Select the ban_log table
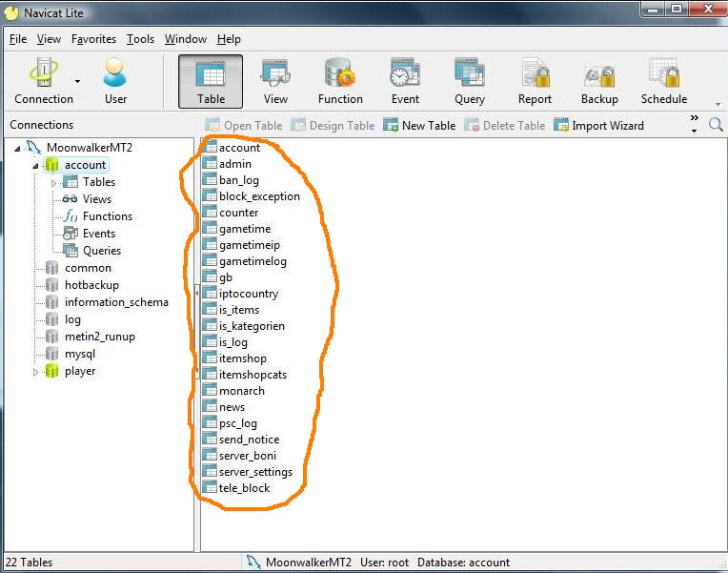This screenshot has height=573, width=728. 232,180
